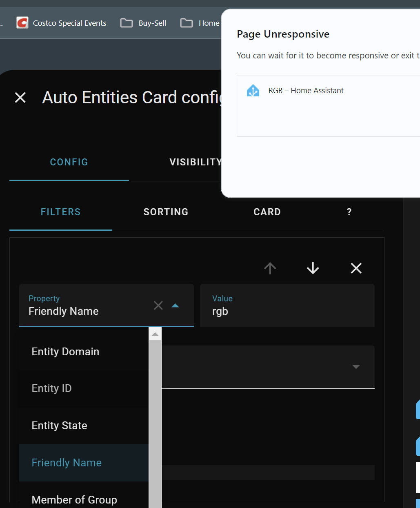Switch to the Config tab

[x=69, y=162]
